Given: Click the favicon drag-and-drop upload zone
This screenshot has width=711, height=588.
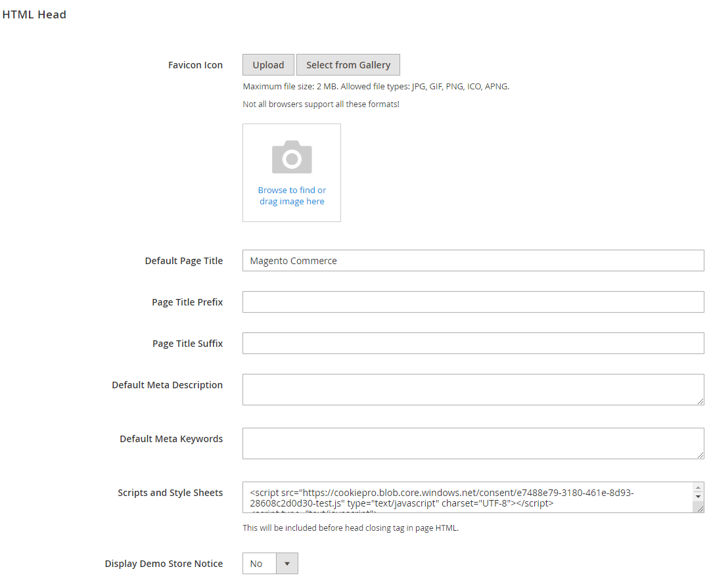Looking at the screenshot, I should click(x=291, y=173).
